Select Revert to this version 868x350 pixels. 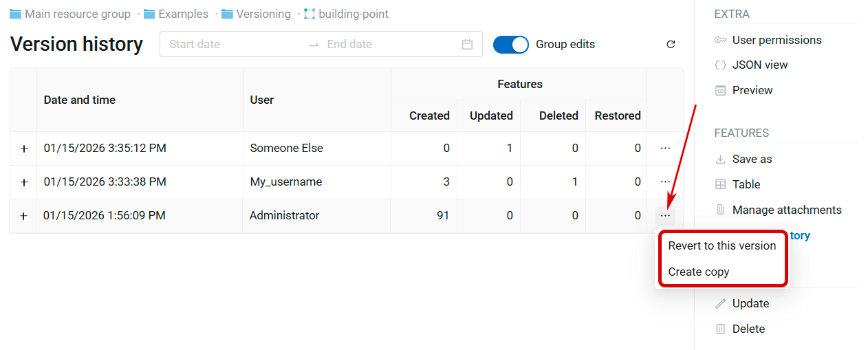pyautogui.click(x=721, y=245)
